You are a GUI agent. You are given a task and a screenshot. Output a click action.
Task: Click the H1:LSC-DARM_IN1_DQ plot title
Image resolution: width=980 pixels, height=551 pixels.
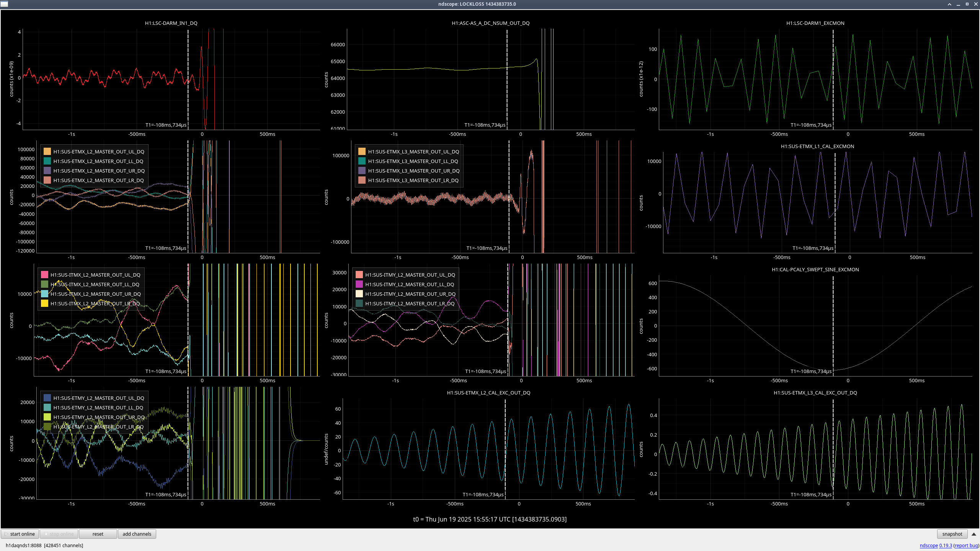(x=171, y=23)
